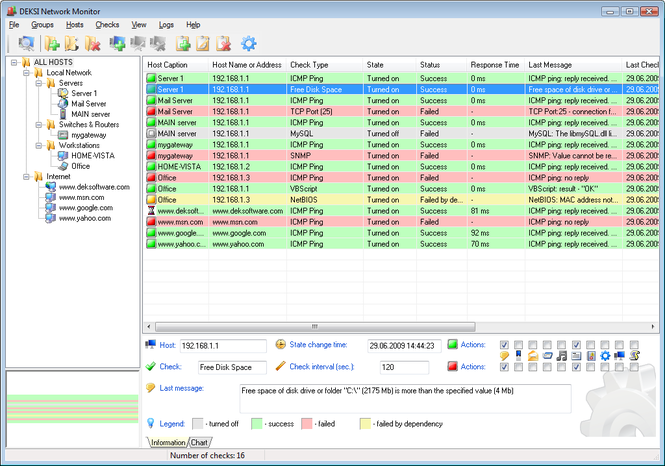Viewport: 665px width, 466px height.
Task: Click the scrollbar right arrow under table
Action: tap(653, 326)
